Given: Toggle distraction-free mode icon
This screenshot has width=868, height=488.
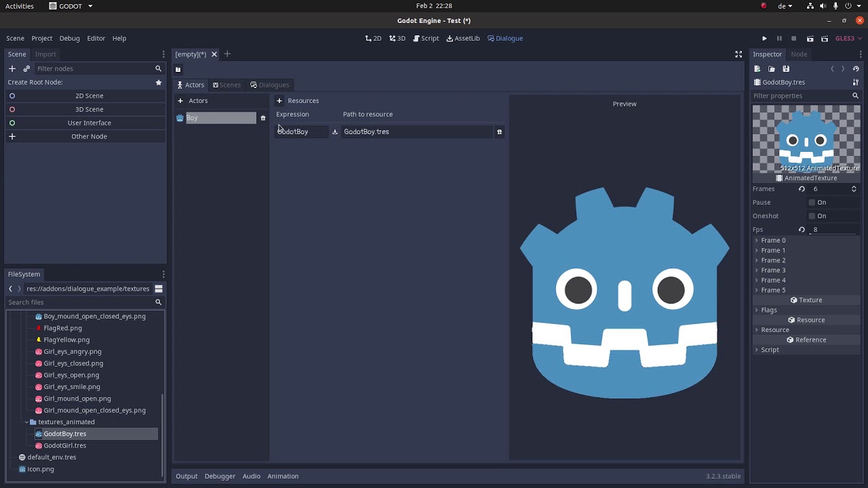Looking at the screenshot, I should [738, 54].
